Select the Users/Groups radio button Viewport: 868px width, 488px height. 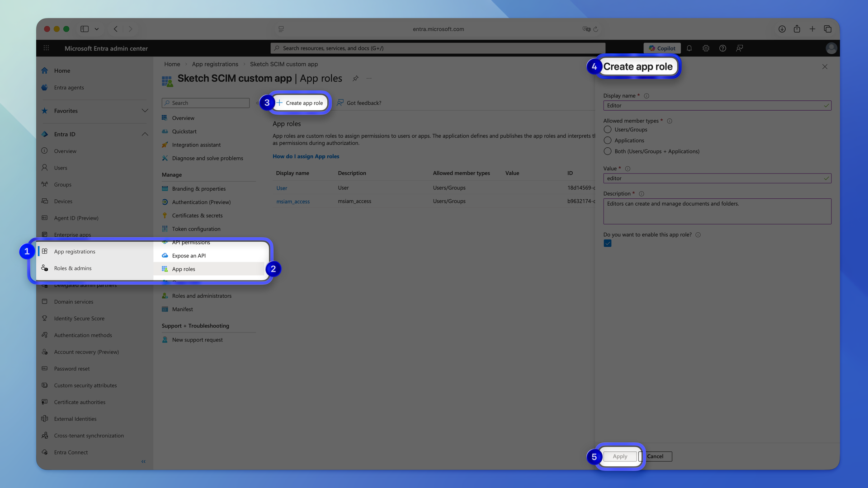pyautogui.click(x=608, y=130)
